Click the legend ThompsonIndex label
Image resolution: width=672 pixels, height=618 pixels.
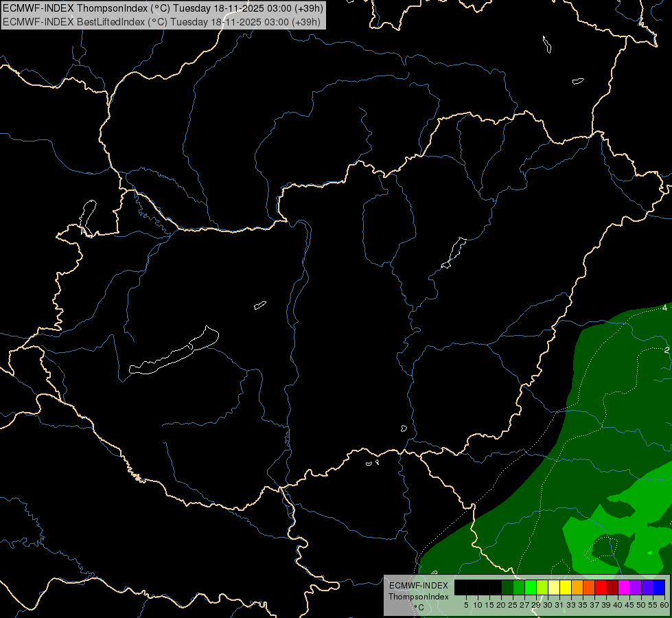coord(418,597)
